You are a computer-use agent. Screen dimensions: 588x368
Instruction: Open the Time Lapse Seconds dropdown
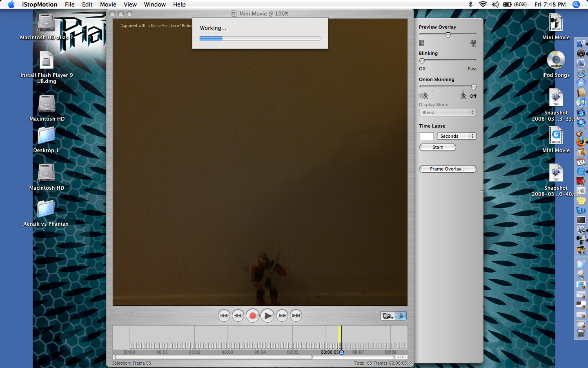pos(457,136)
